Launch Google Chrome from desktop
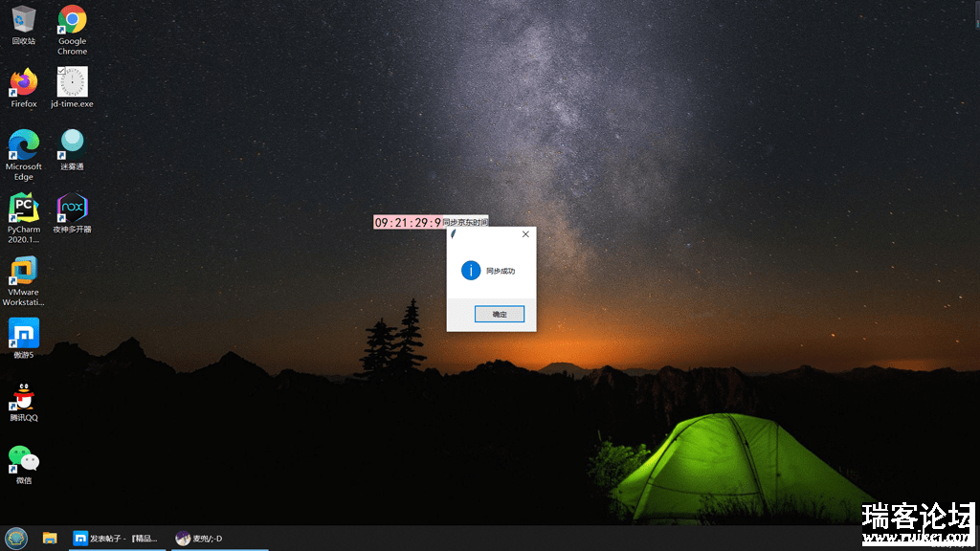This screenshot has width=980, height=551. (72, 30)
